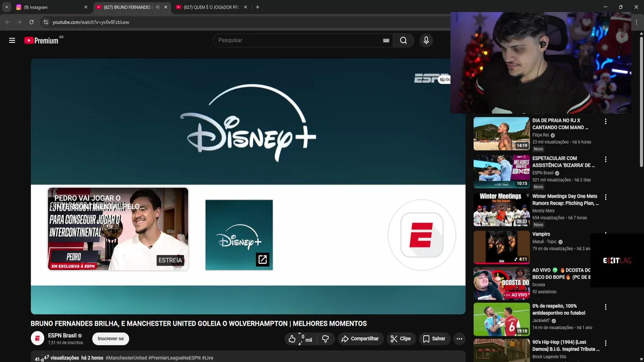Click the Vampiro video title

(x=541, y=234)
